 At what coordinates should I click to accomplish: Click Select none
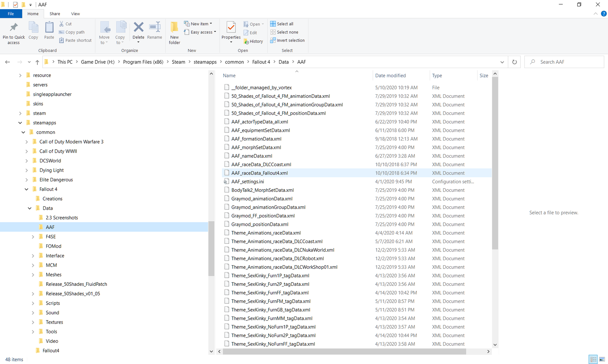coord(284,32)
